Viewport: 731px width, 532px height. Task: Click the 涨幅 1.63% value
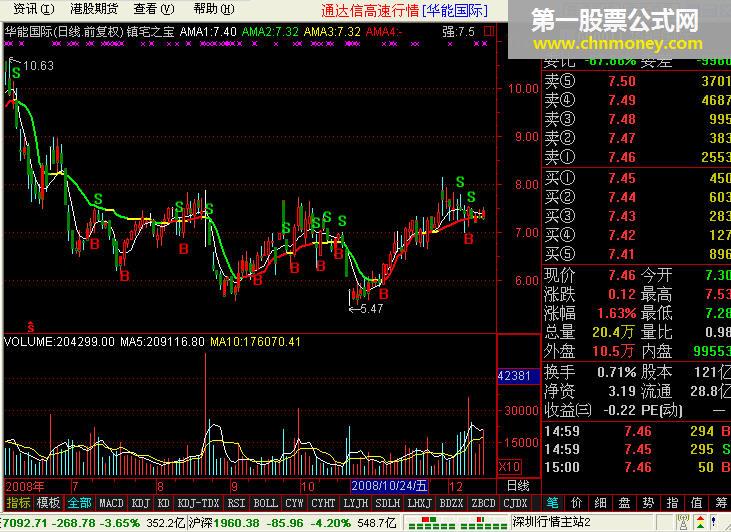tap(616, 313)
